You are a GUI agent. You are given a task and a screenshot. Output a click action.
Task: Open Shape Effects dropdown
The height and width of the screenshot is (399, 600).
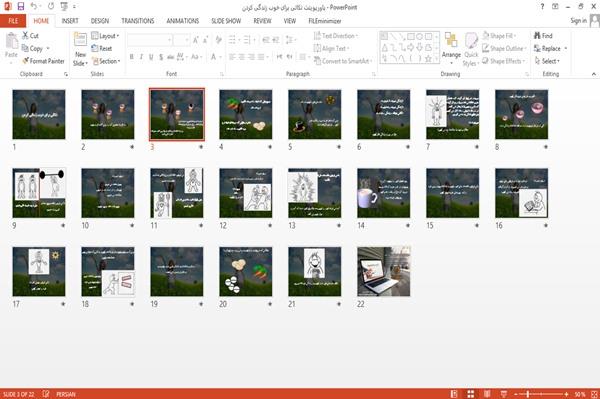point(504,61)
